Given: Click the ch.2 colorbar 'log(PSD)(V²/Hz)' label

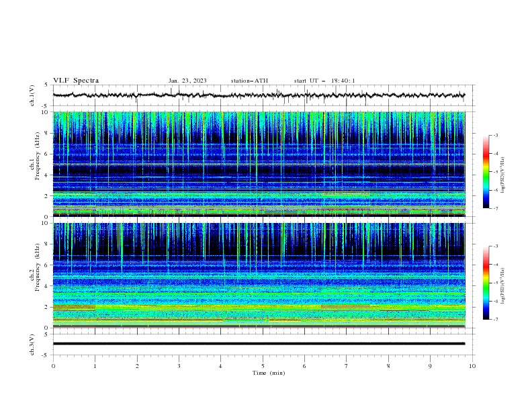Looking at the screenshot, I should tap(503, 286).
